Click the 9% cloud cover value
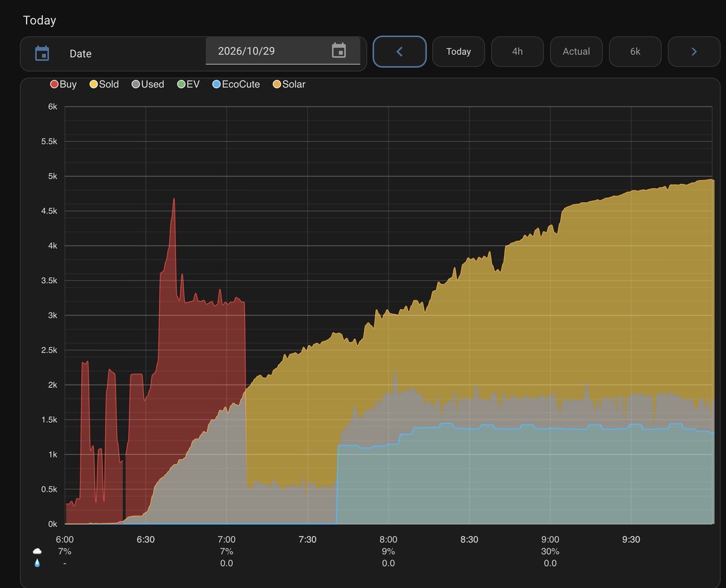Image resolution: width=726 pixels, height=588 pixels. 388,551
